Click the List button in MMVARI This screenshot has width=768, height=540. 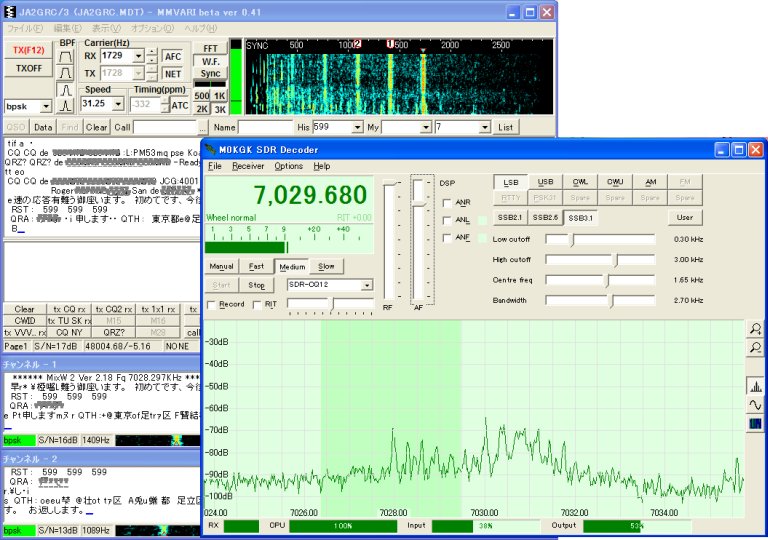505,127
